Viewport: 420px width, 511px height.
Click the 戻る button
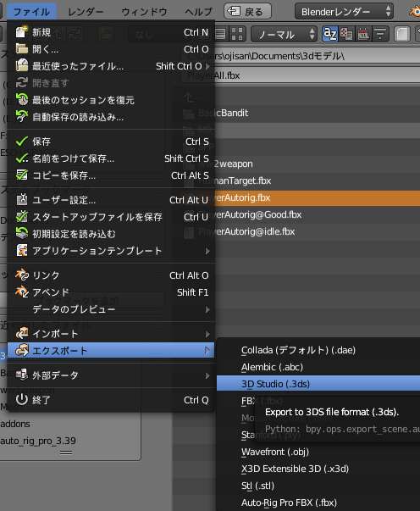click(x=247, y=11)
